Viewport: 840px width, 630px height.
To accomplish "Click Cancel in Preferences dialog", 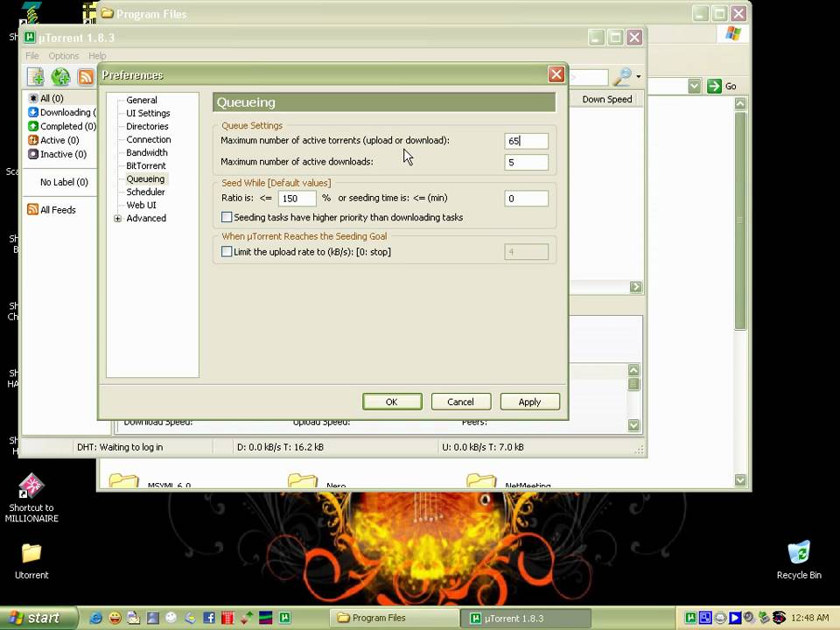I will point(461,402).
